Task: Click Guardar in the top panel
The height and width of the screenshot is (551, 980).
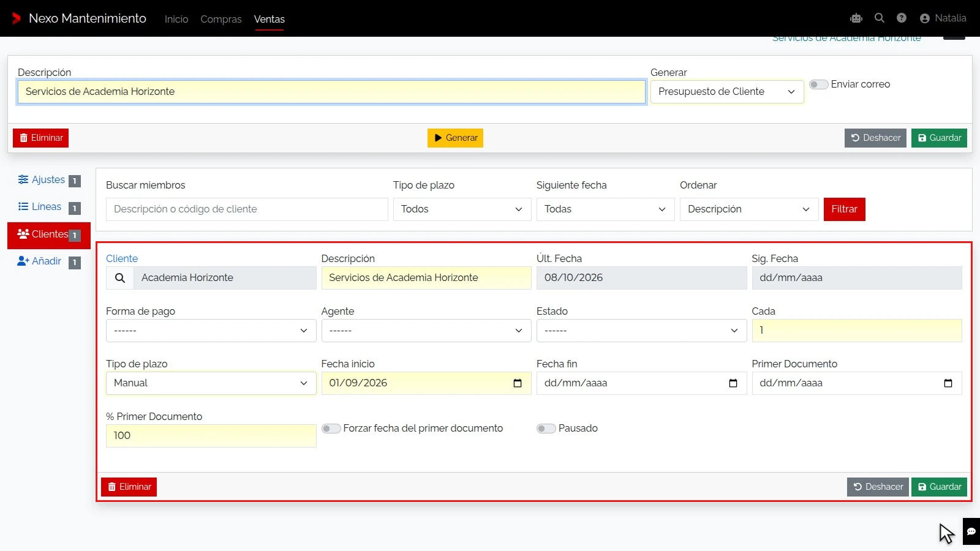Action: [x=939, y=138]
